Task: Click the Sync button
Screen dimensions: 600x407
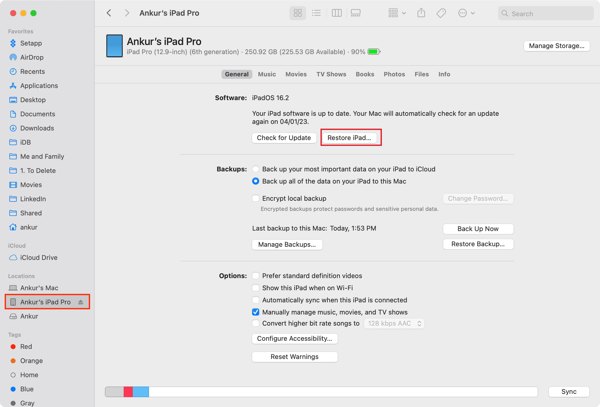Action: [569, 392]
